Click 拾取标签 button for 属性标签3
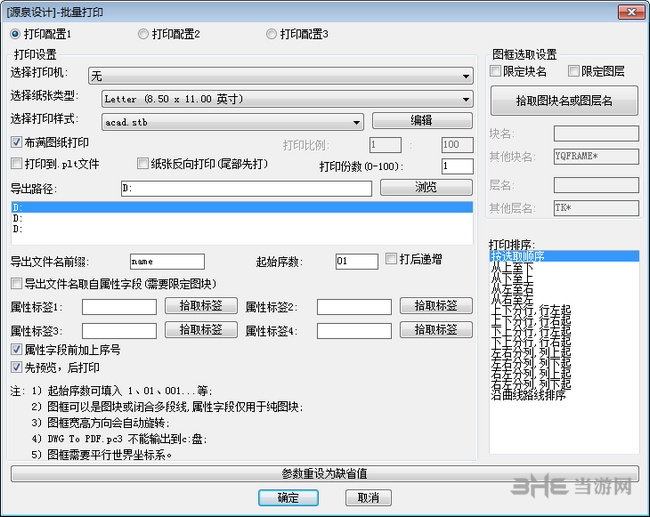Viewport: 650px width, 517px height. [x=201, y=330]
